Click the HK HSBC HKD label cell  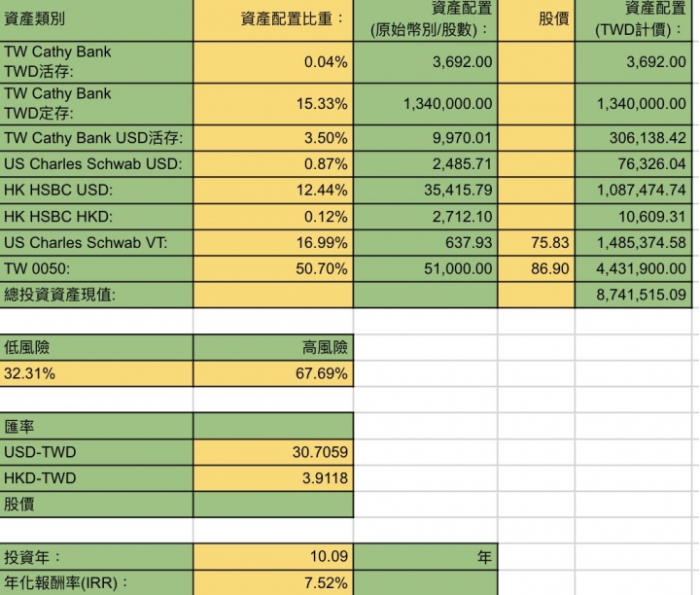96,217
